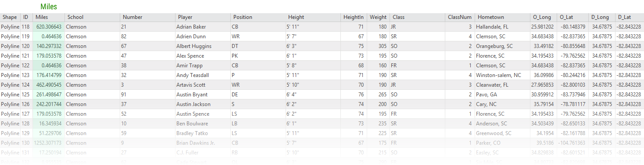The image size is (644, 165).
Task: Click the O_Long column header
Action: (544, 17)
